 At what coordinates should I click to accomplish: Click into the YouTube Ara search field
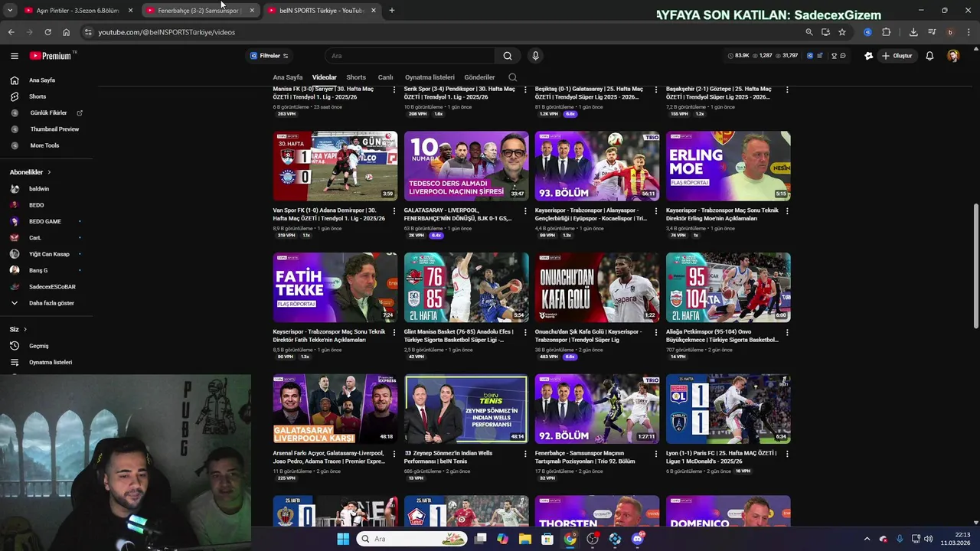pos(410,56)
